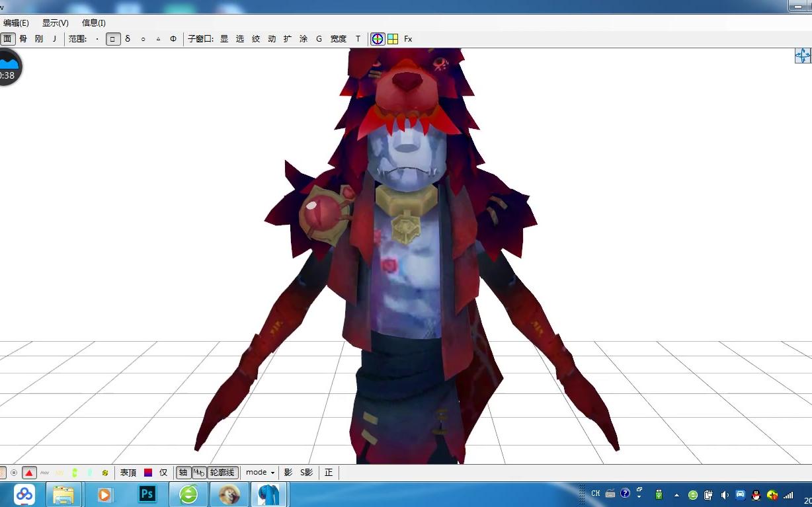Click the colored circle axis icon
The width and height of the screenshot is (812, 507).
377,39
